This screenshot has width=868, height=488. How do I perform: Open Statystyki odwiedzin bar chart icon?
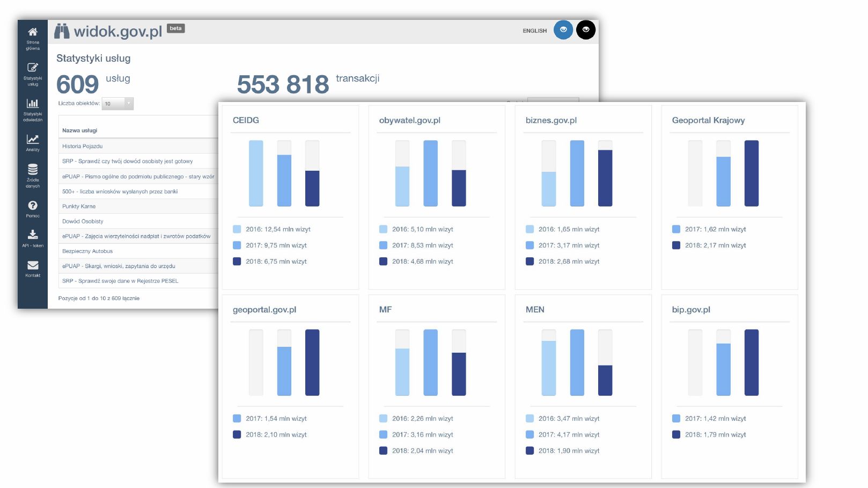tap(33, 103)
